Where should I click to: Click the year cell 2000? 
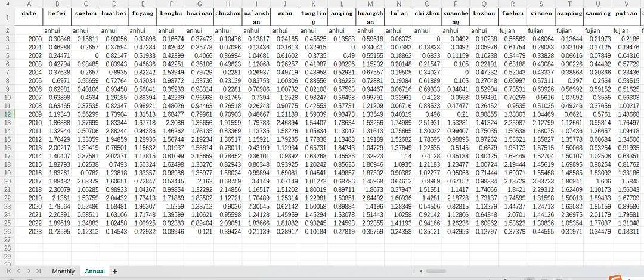click(x=29, y=39)
